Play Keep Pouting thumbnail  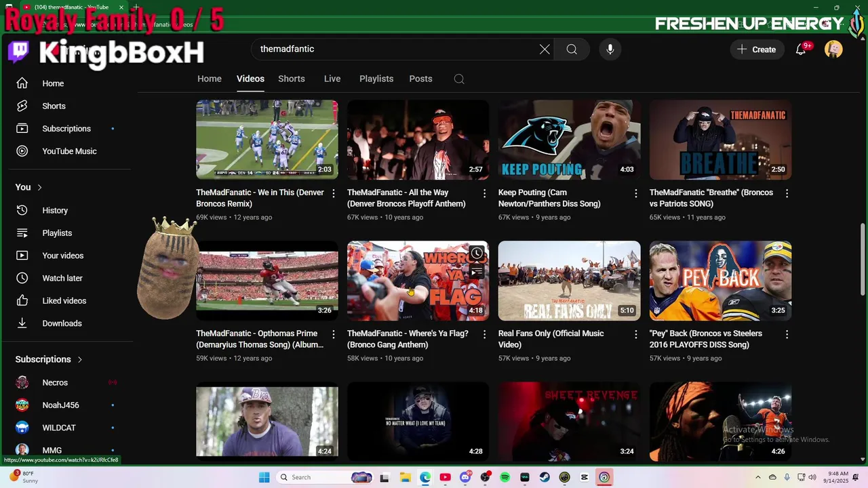[569, 140]
